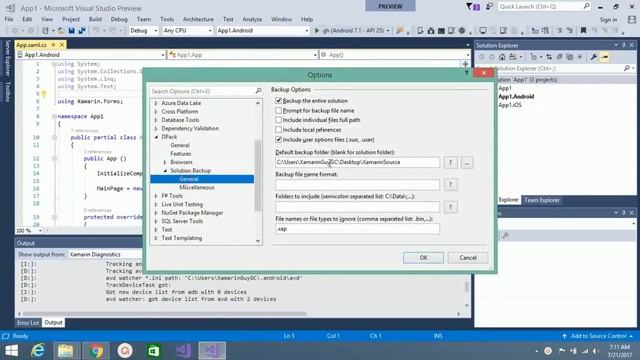Select Miscellaneous under Solution Backup
640x360 pixels.
click(197, 187)
